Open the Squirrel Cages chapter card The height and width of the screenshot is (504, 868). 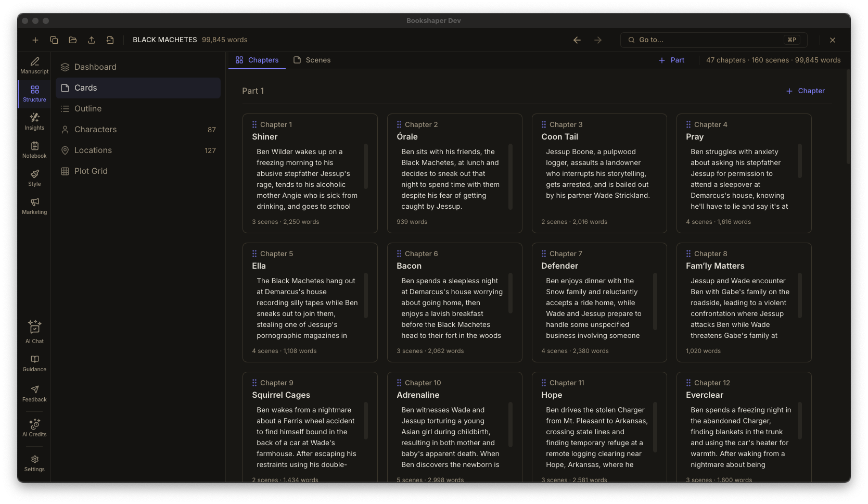(x=310, y=427)
